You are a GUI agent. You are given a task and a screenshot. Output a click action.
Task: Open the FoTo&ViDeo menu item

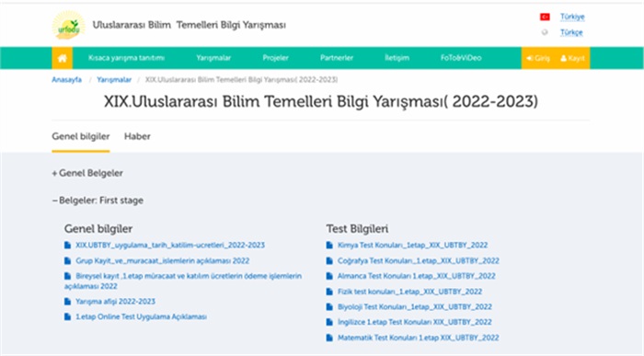click(x=461, y=58)
